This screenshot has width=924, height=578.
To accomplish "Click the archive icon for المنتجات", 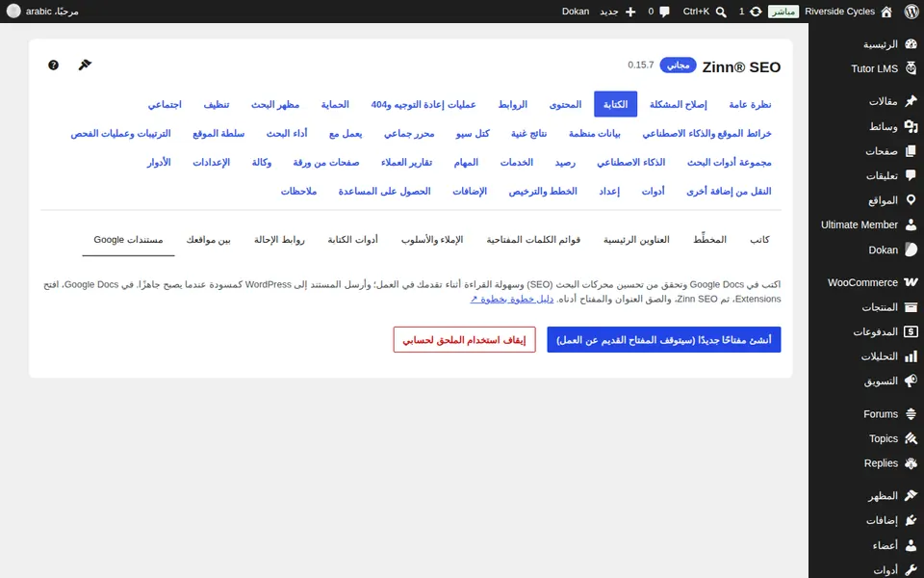I will coord(911,306).
